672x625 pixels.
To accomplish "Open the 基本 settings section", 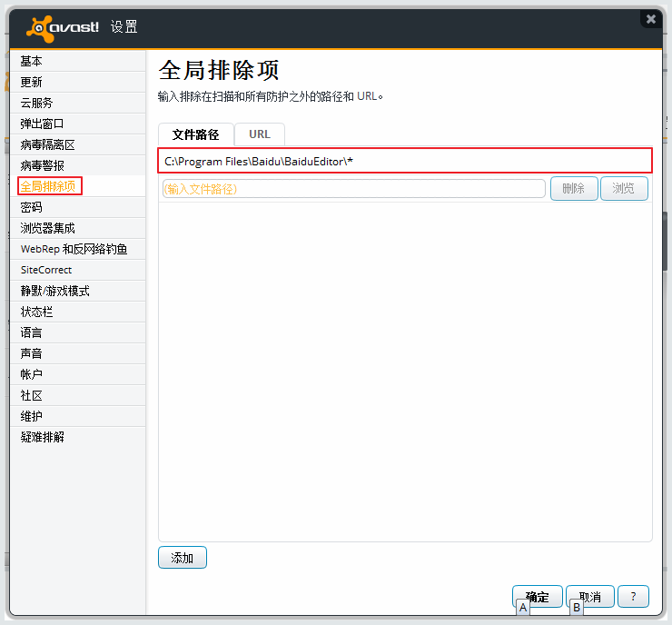I will click(x=77, y=61).
